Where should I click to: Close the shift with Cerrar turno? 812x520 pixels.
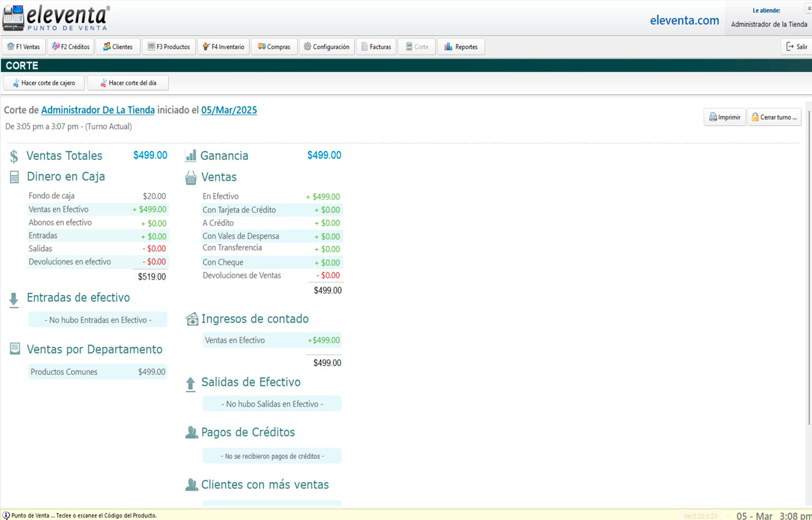point(774,117)
